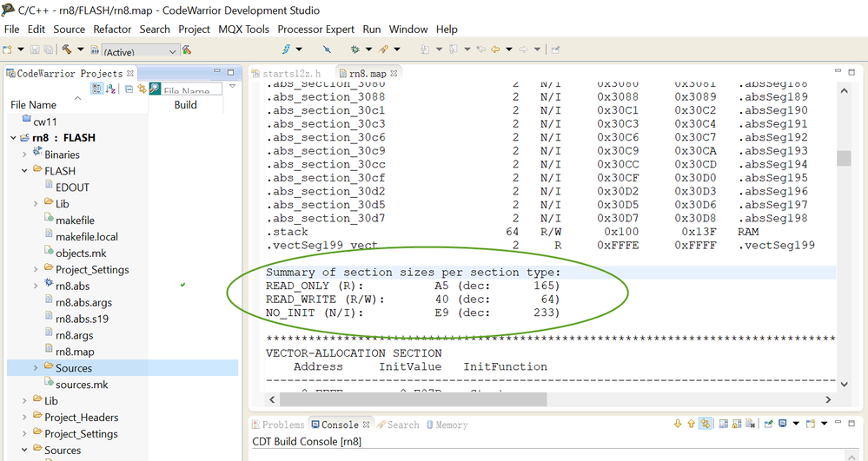Click the New project toolbar icon
Viewport: 868px width, 461px height.
(7, 49)
